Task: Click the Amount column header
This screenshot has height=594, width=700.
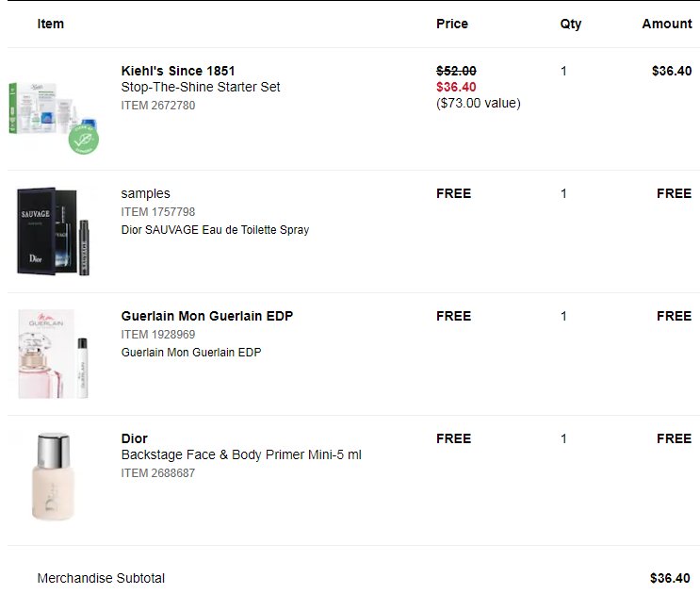Action: coord(667,24)
